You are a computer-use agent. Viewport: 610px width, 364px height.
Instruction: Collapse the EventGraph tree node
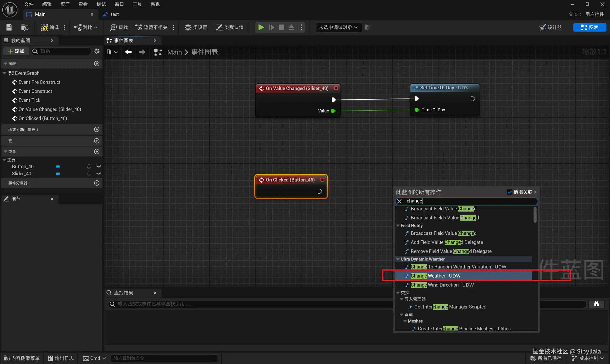tap(5, 73)
